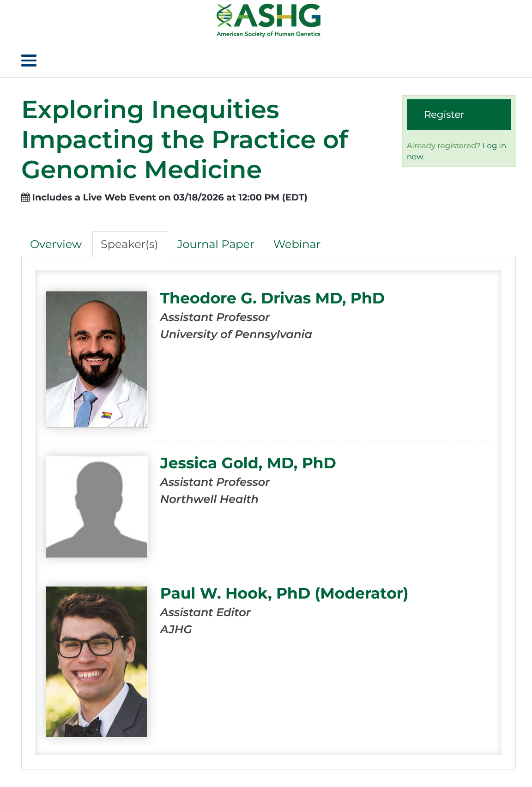Image resolution: width=532 pixels, height=787 pixels.
Task: Open the hamburger navigation menu
Action: pos(29,61)
